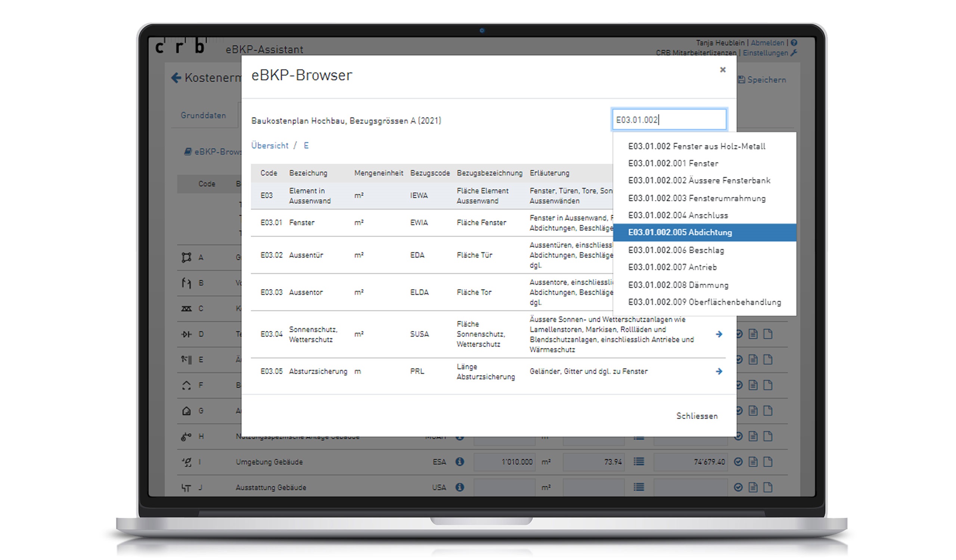This screenshot has height=560, width=956.
Task: Open notes document icon in Umgebung Gebäude row
Action: 753,462
